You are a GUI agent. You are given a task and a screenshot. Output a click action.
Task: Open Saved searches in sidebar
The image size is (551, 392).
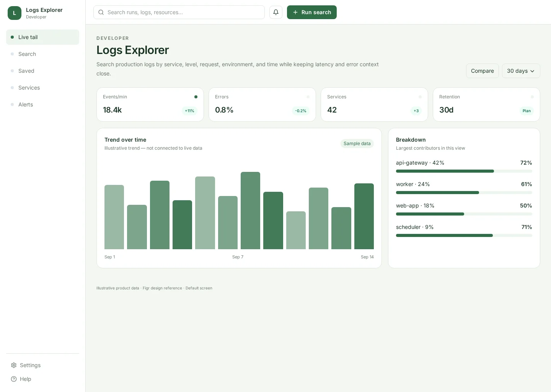point(42,71)
